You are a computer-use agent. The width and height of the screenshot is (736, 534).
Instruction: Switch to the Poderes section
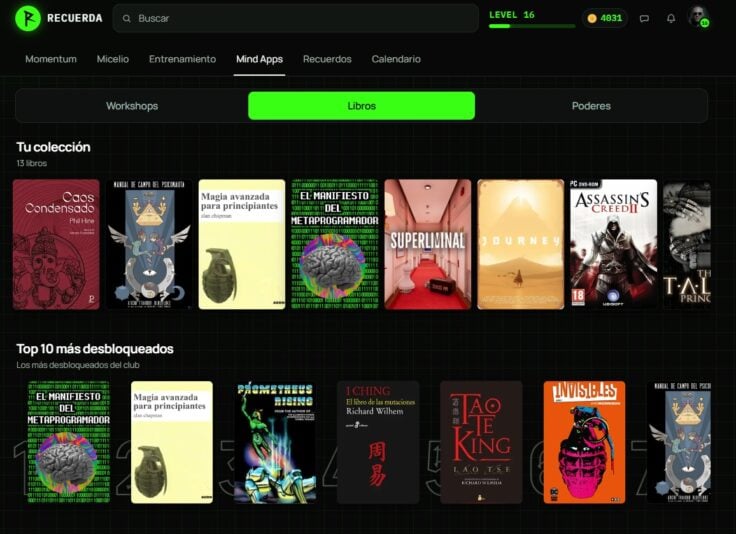[x=591, y=106]
